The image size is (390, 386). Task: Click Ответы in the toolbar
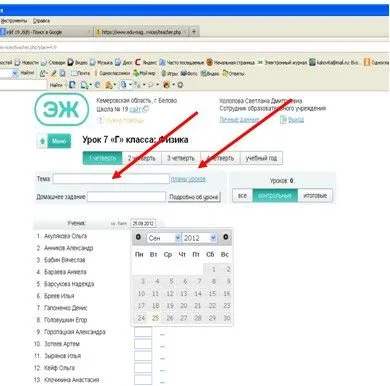click(x=233, y=73)
